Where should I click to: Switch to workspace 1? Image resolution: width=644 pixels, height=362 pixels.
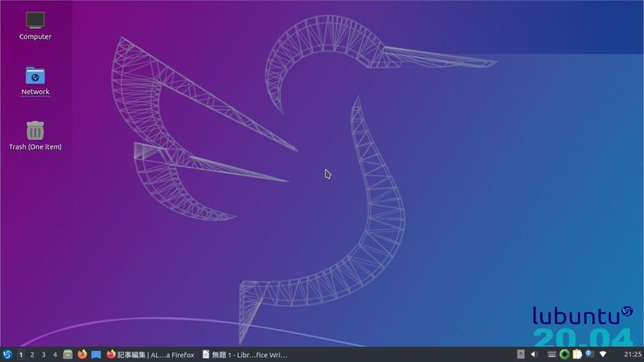(21, 355)
